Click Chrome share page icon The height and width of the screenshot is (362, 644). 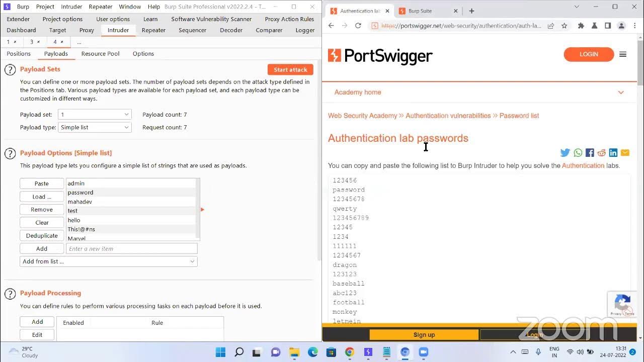tap(551, 26)
